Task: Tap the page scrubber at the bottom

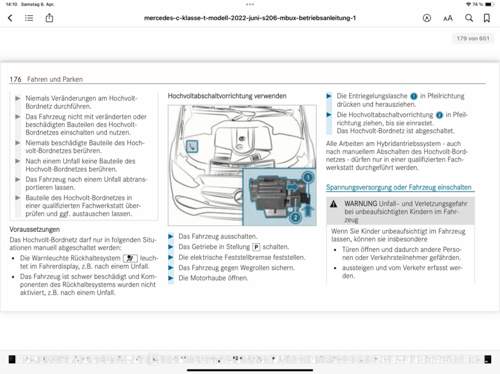Action: point(250,359)
